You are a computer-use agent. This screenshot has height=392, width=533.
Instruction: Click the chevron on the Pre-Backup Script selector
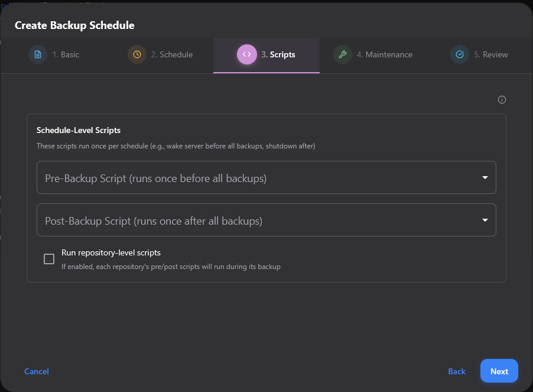point(485,177)
